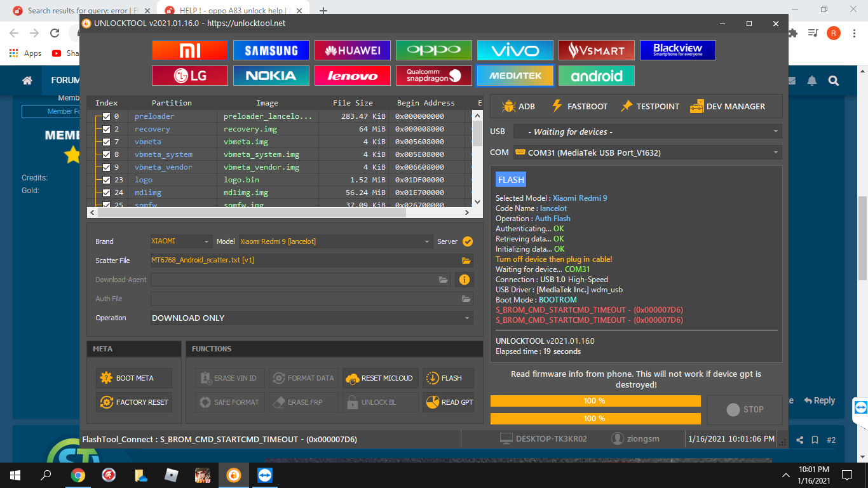
Task: Browse for Download-Agent folder icon
Action: [444, 280]
